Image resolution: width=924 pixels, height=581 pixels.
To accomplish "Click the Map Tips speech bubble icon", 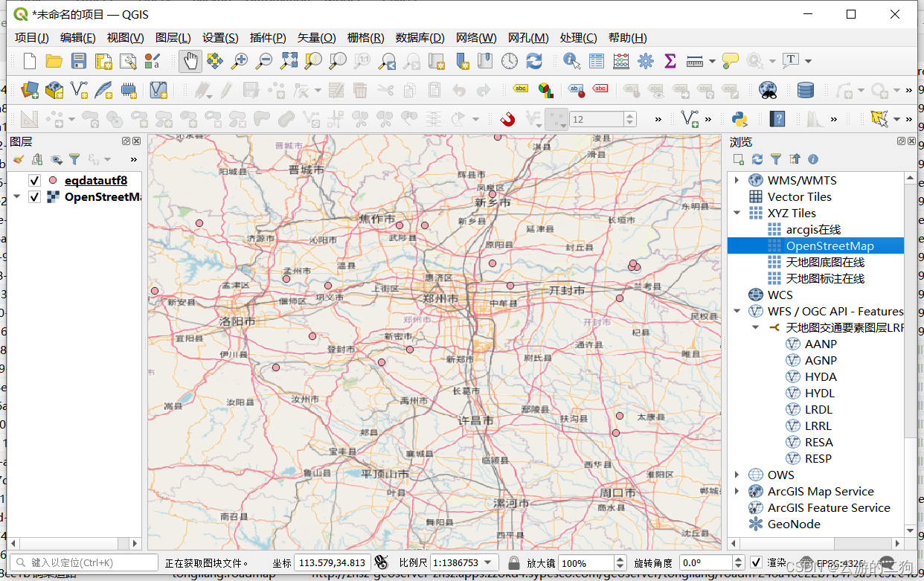I will point(730,61).
